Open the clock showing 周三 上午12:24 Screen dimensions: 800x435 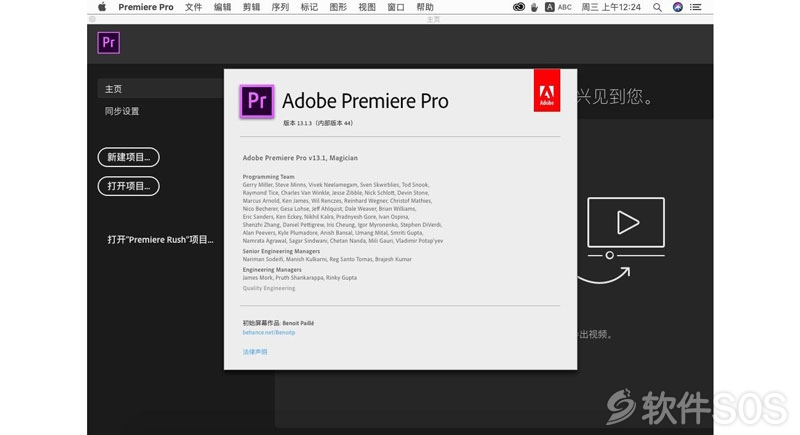point(611,7)
